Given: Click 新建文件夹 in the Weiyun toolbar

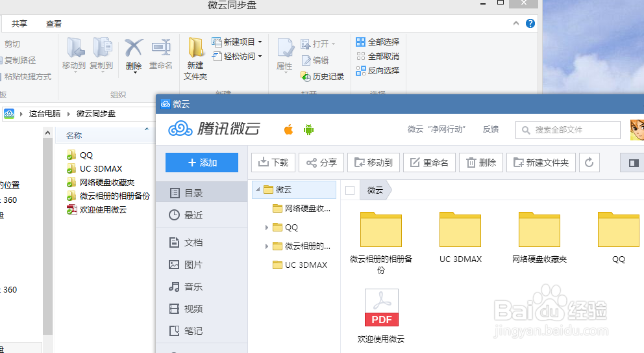Looking at the screenshot, I should (541, 163).
